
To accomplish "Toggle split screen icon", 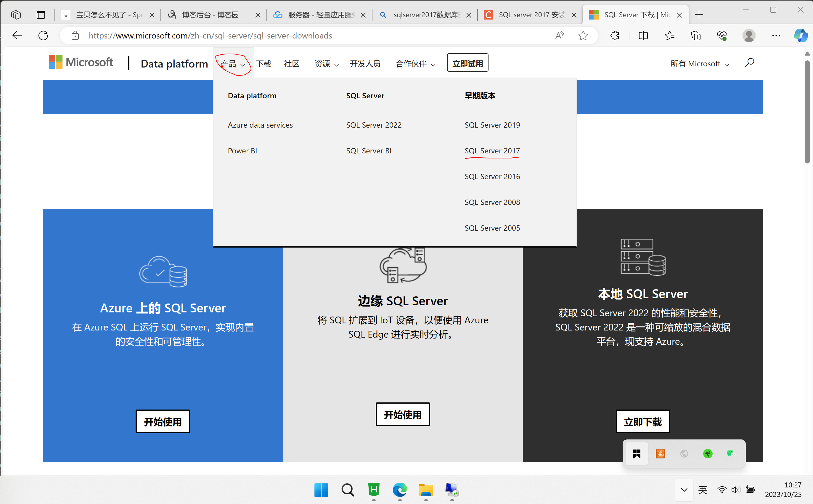I will coord(643,35).
